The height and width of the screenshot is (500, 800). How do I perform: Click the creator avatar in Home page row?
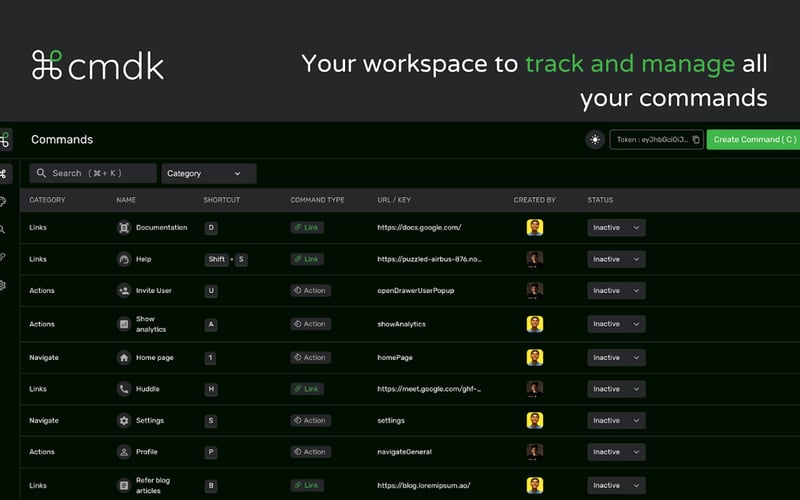click(x=535, y=358)
